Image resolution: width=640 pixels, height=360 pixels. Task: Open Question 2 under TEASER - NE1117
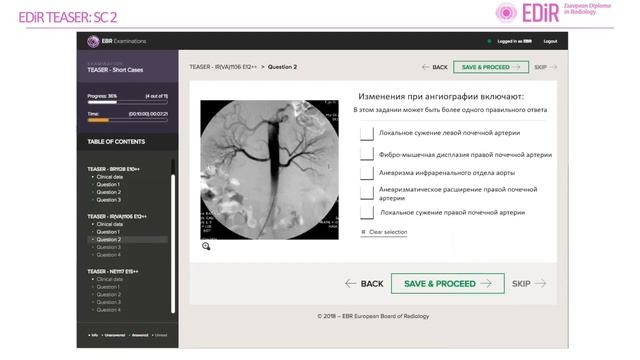(x=109, y=295)
